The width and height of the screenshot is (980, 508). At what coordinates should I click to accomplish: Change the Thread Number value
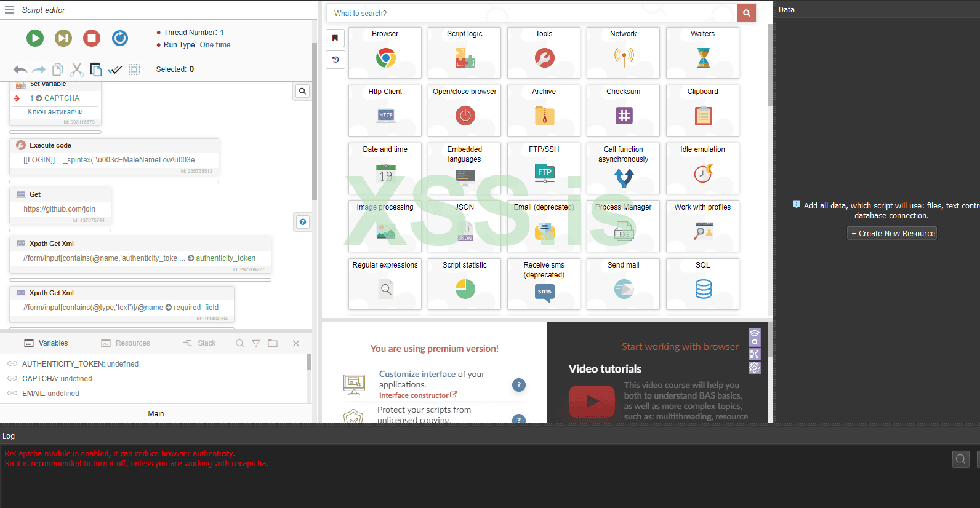(x=222, y=33)
